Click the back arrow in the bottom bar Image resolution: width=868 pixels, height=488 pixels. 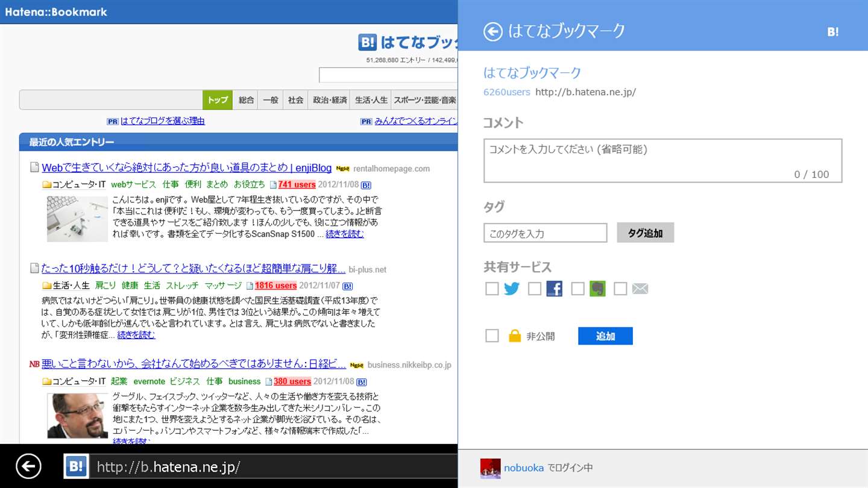click(x=28, y=466)
